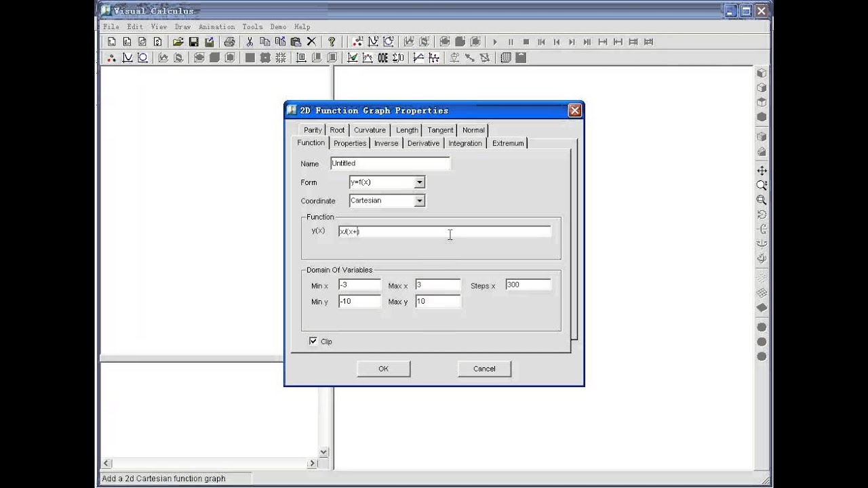
Task: Click the hash grid pattern icon
Action: (280, 58)
